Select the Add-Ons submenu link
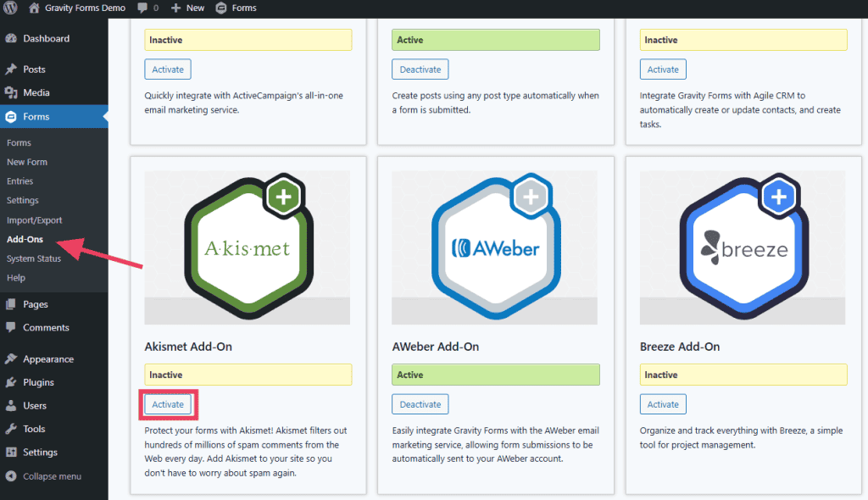The image size is (868, 500). point(25,239)
